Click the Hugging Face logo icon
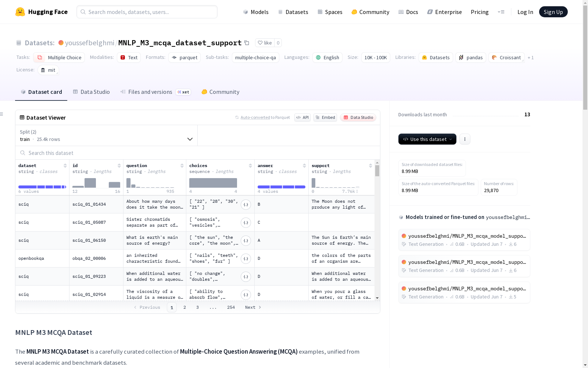The image size is (588, 368). click(x=20, y=12)
